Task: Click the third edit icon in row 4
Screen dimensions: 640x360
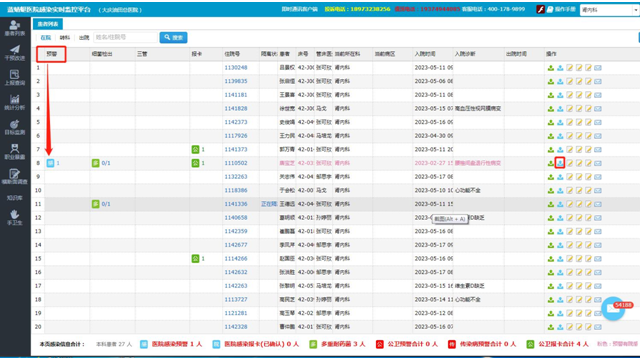Action: point(588,109)
